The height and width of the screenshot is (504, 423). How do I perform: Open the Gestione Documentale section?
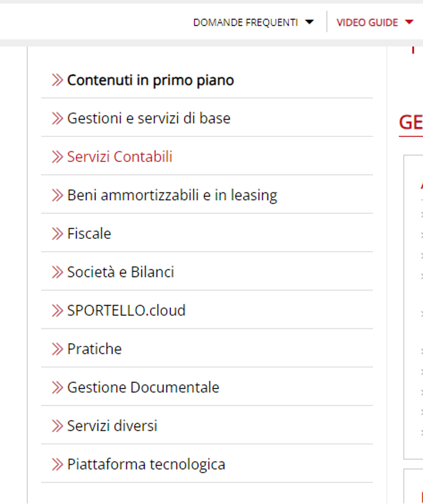(143, 387)
